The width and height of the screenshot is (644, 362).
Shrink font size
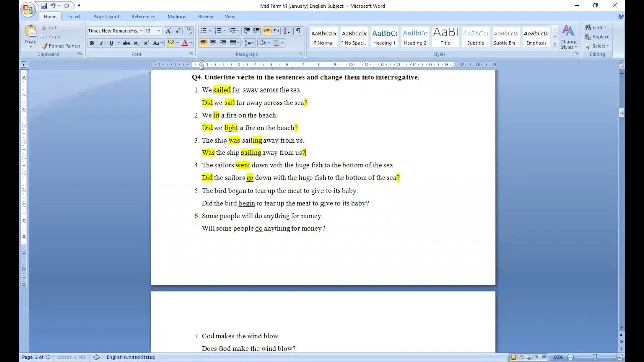177,31
